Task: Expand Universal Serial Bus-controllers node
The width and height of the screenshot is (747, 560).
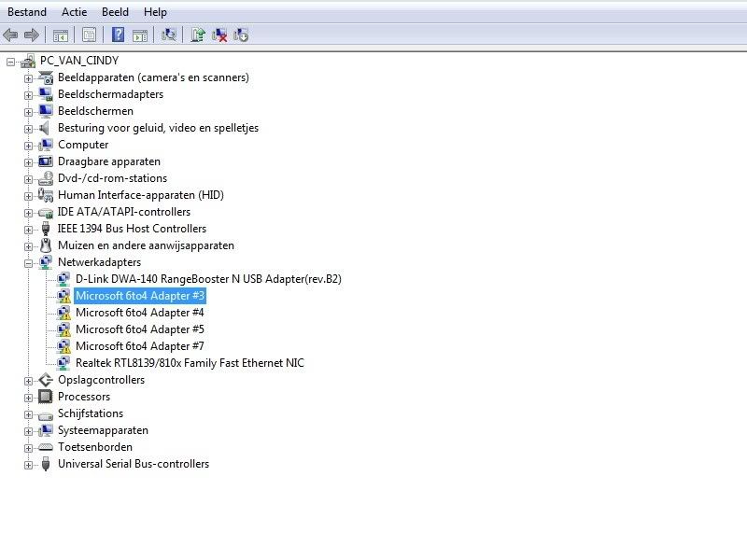Action: [28, 465]
